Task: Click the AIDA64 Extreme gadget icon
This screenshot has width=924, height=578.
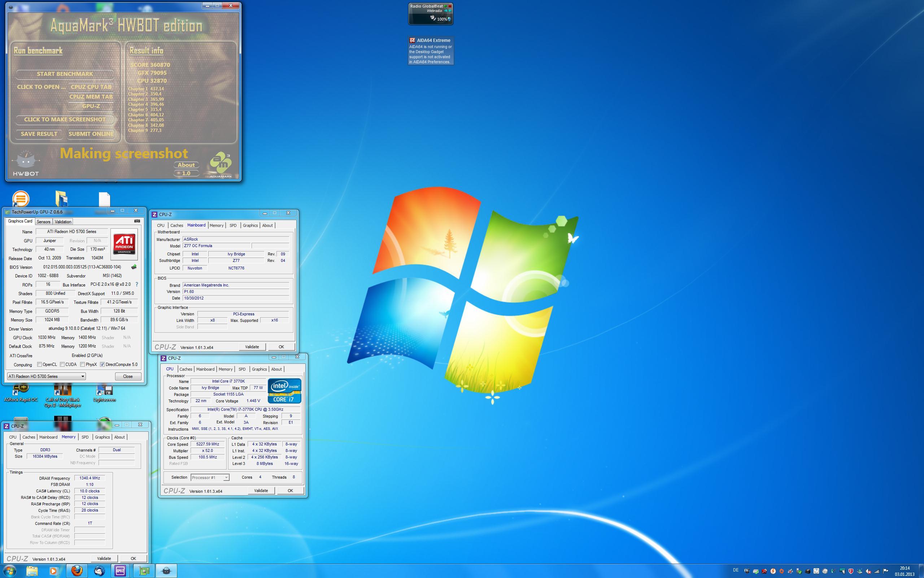Action: pyautogui.click(x=412, y=40)
